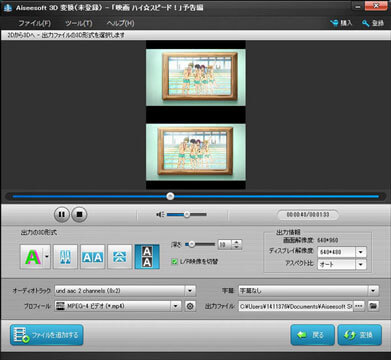The image size is (391, 360).
Task: Click the playback seek bar handle
Action: coord(170,196)
